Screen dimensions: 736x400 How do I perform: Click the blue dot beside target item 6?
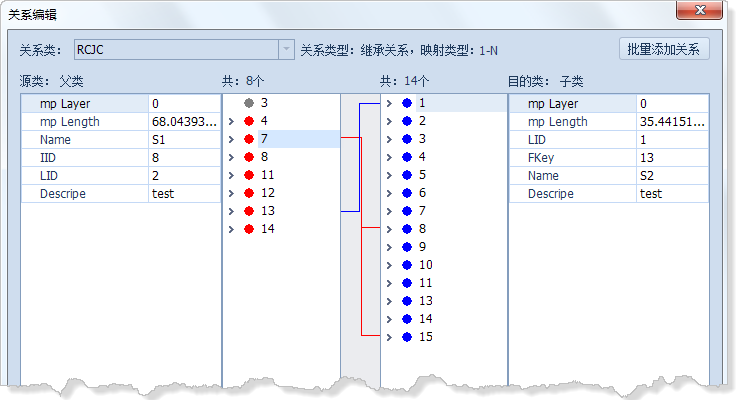[x=406, y=193]
